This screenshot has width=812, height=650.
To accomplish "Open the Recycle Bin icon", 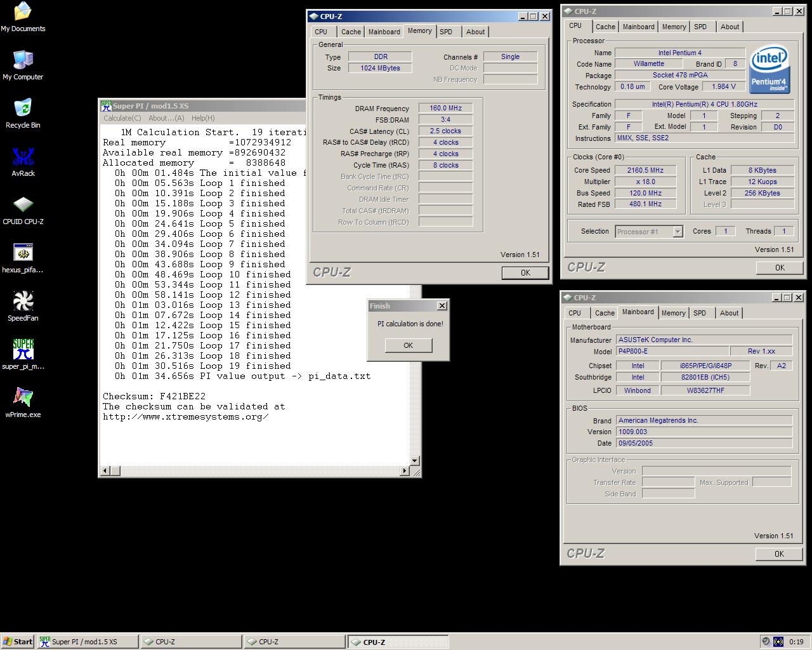I will pos(23,114).
